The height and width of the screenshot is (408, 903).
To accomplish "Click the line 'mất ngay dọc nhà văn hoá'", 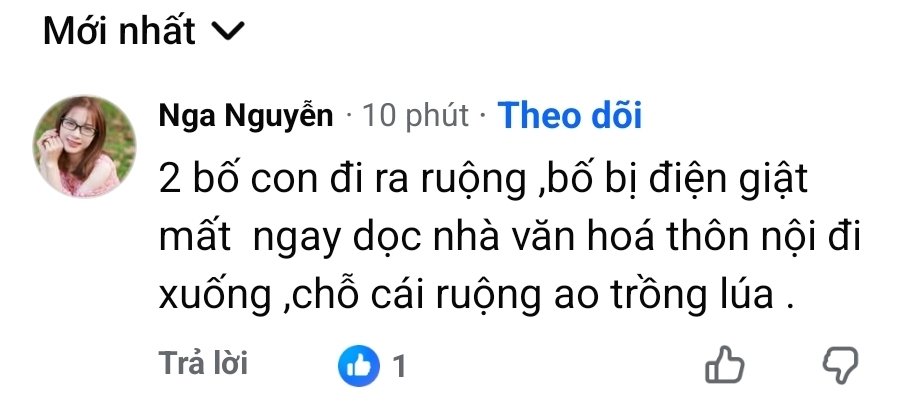I will [x=510, y=238].
